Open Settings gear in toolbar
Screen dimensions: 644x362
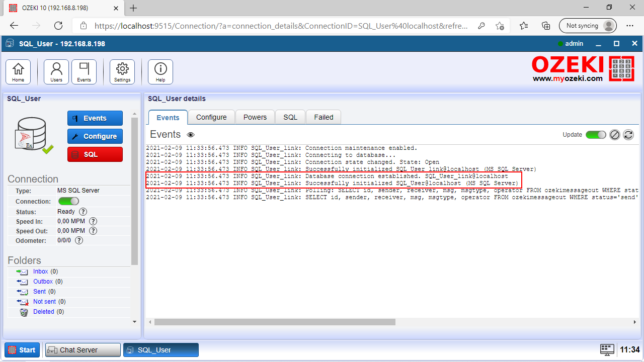click(x=122, y=71)
